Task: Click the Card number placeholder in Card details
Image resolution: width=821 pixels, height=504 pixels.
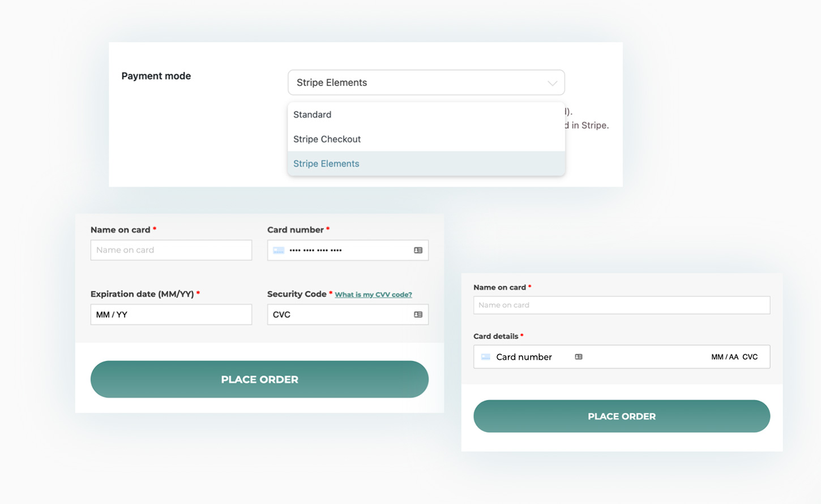Action: 524,357
